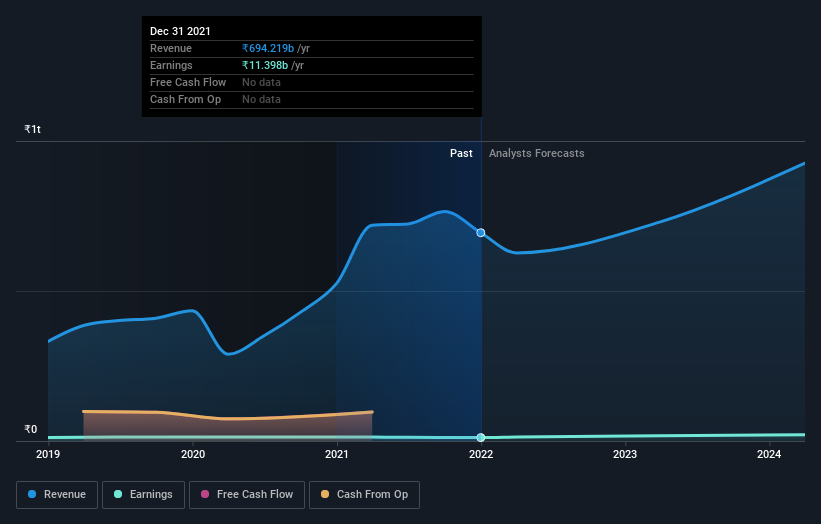The image size is (821, 524).
Task: Click the tooltip Free Cash Flow No data row
Action: tap(261, 82)
